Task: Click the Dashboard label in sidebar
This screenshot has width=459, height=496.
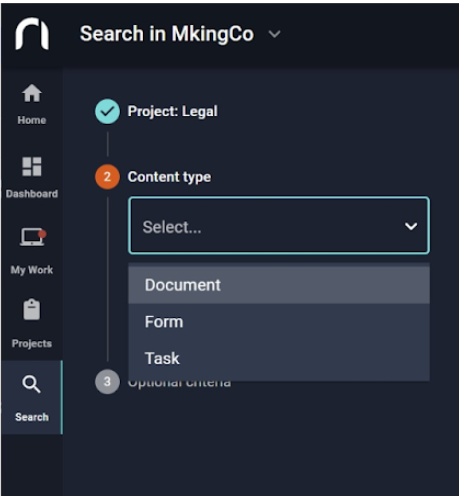Action: coord(32,194)
